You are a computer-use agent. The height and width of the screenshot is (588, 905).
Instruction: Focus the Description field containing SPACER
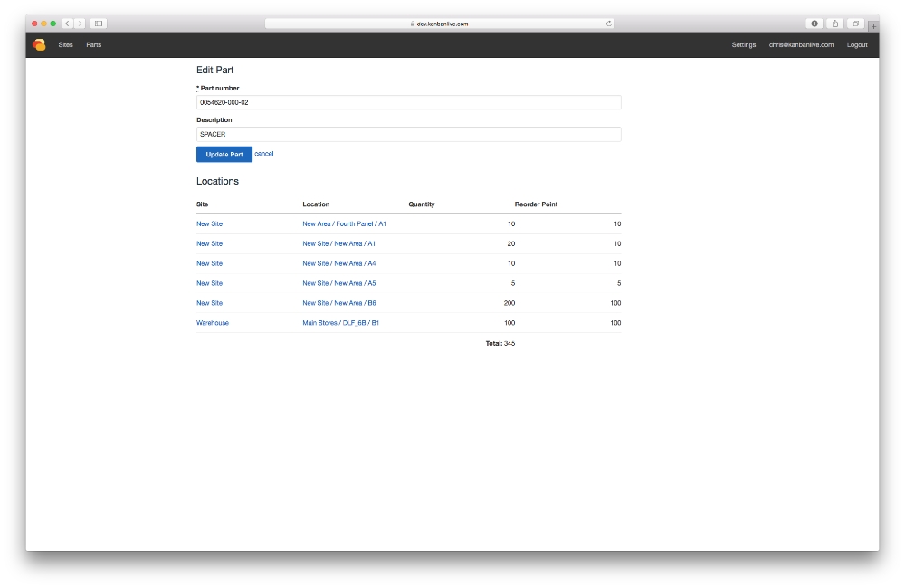[x=408, y=135]
